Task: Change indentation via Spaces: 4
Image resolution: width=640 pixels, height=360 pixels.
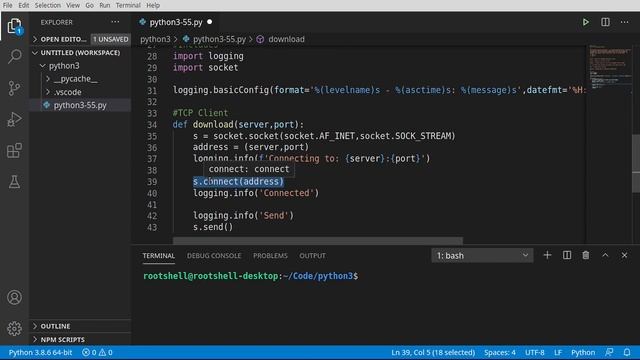Action: (500, 352)
